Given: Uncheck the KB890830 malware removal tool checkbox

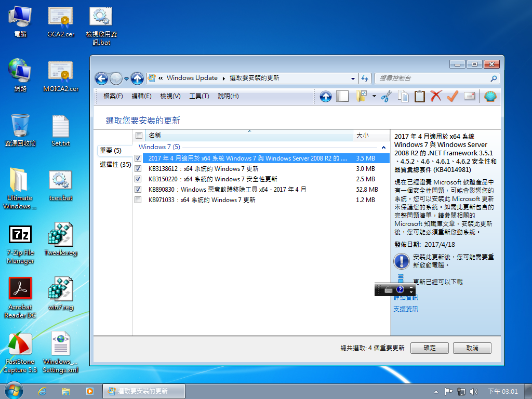Looking at the screenshot, I should [138, 189].
